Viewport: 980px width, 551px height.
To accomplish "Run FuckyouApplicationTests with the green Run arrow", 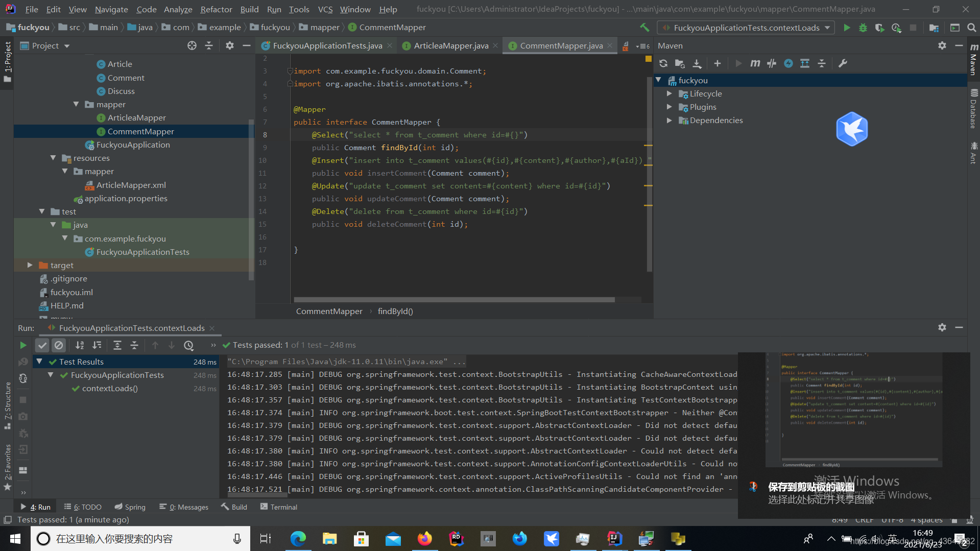I will click(x=847, y=28).
